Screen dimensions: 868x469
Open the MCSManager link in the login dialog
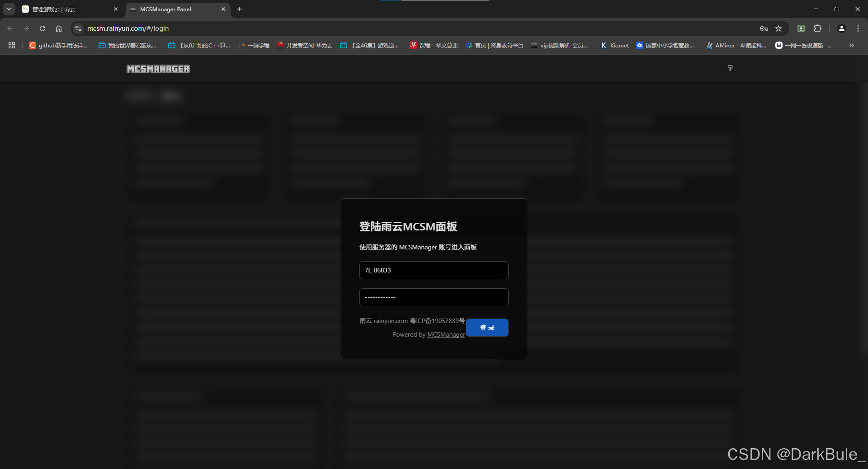[446, 334]
